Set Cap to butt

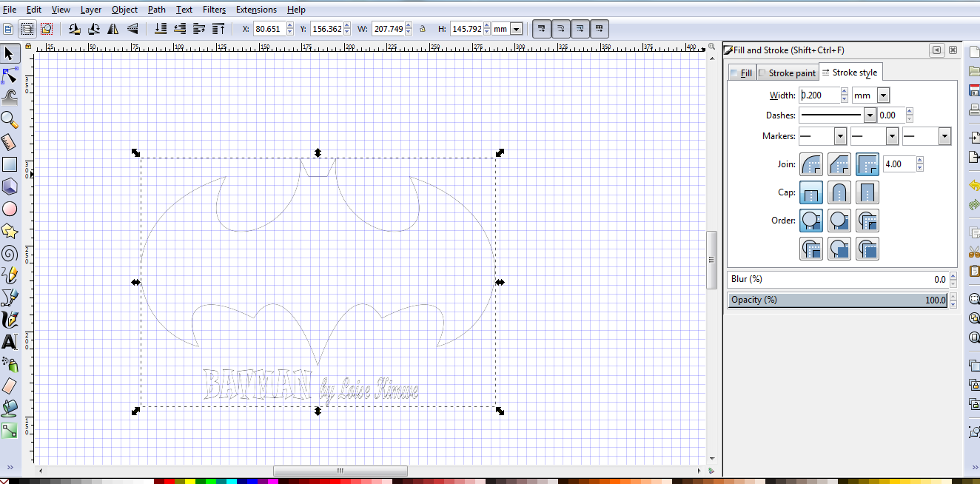[811, 192]
